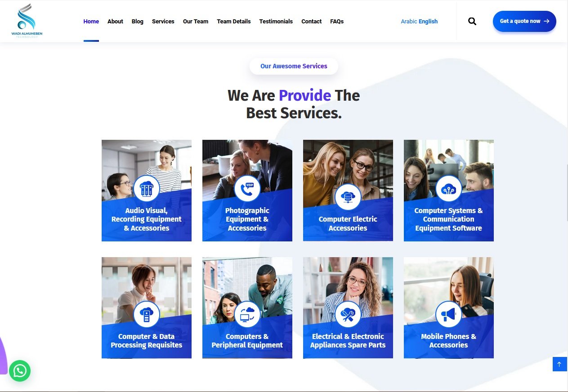Image resolution: width=568 pixels, height=392 pixels.
Task: Open the Services menu item
Action: [163, 21]
